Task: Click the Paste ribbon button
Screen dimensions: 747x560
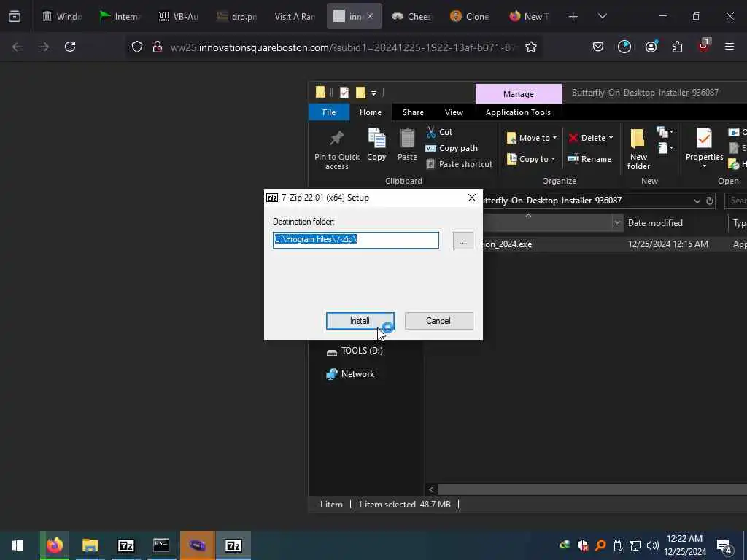Action: [x=407, y=145]
